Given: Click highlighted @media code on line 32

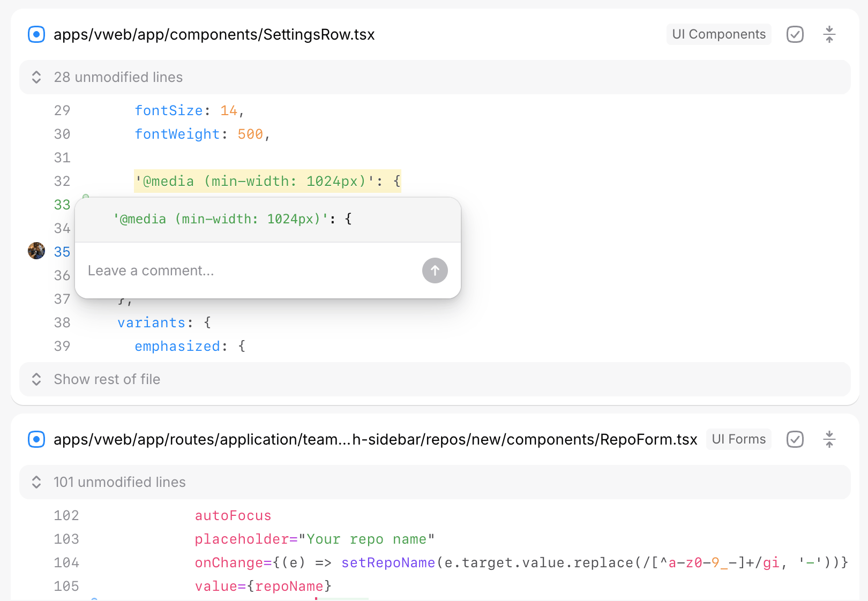Looking at the screenshot, I should coord(267,181).
